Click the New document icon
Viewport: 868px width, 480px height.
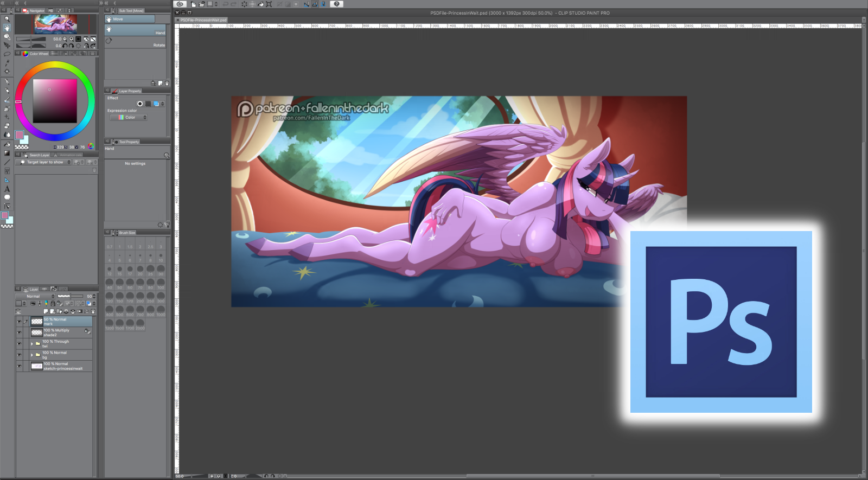coord(194,4)
